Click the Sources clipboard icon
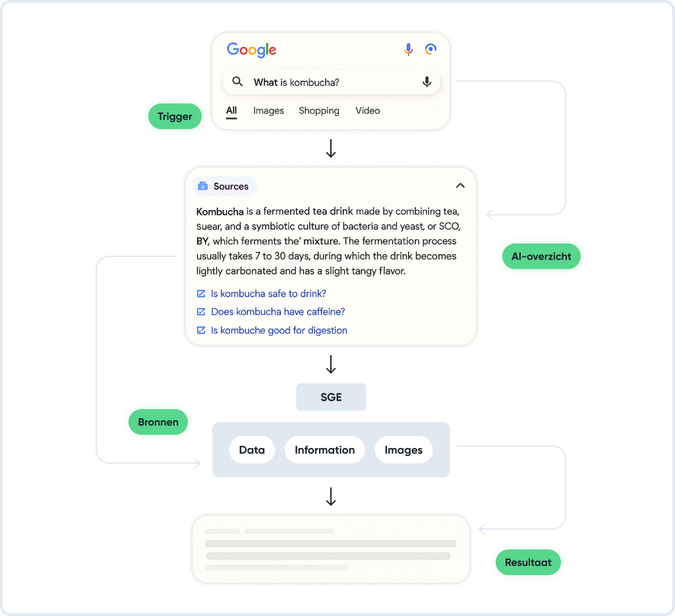The image size is (675, 616). click(202, 186)
